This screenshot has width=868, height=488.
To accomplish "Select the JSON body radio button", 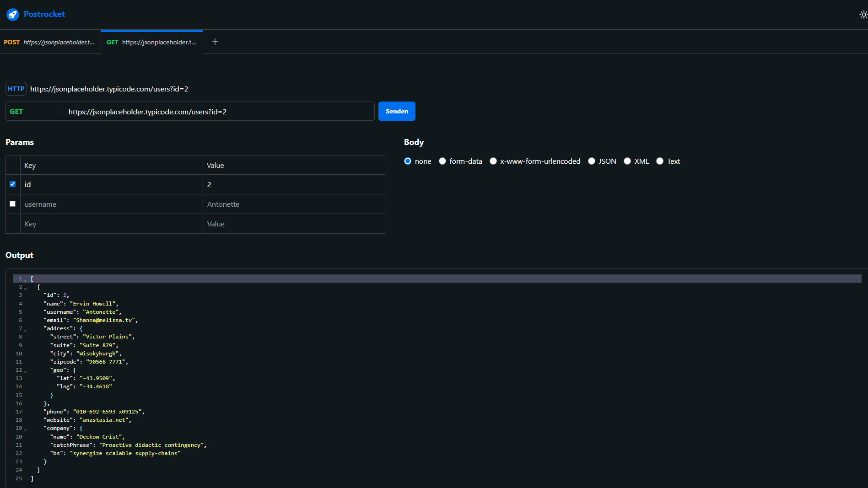I will coord(592,161).
